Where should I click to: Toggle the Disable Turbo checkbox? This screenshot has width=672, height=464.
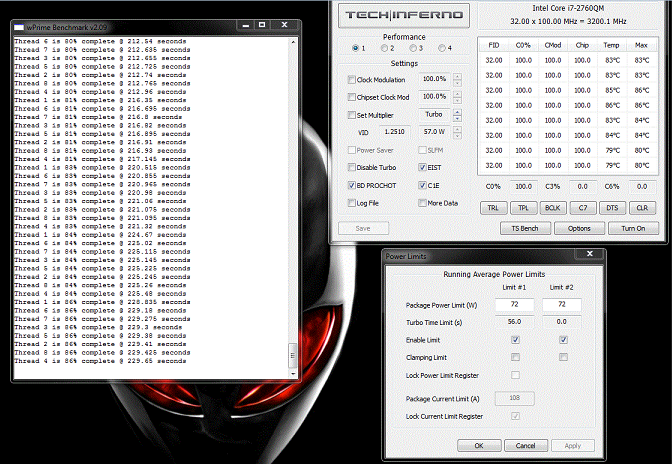tap(352, 168)
